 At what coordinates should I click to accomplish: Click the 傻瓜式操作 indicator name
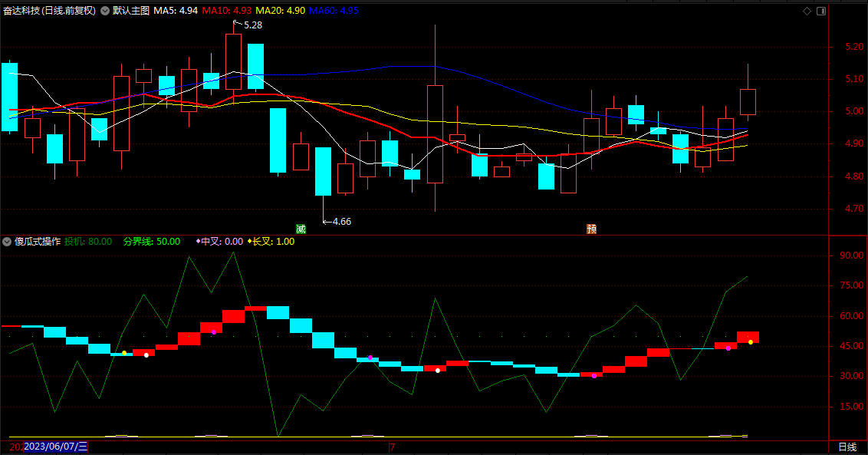point(38,242)
